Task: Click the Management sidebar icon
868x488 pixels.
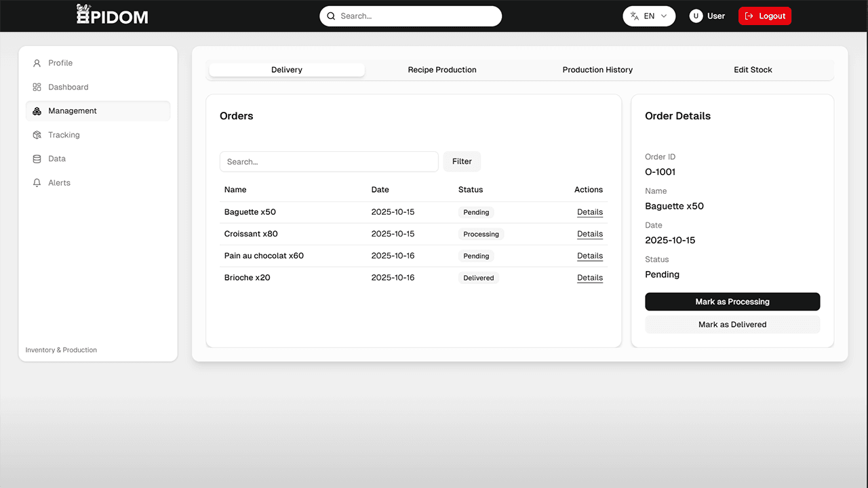Action: pyautogui.click(x=37, y=110)
